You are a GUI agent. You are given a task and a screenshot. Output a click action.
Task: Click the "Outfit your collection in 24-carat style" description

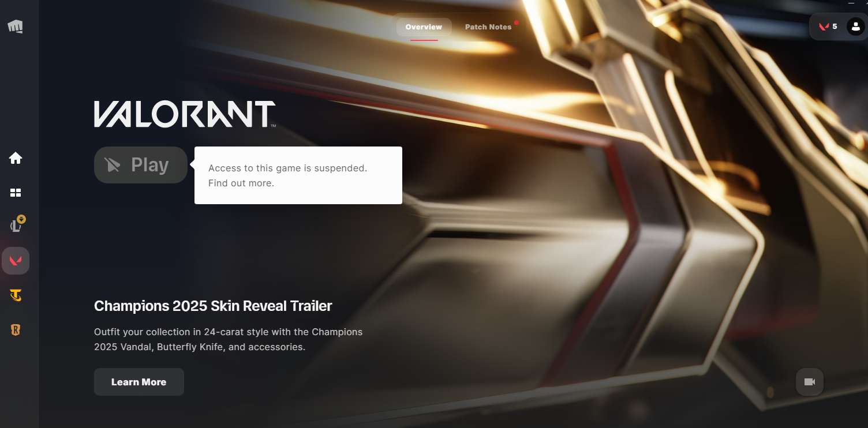point(229,340)
